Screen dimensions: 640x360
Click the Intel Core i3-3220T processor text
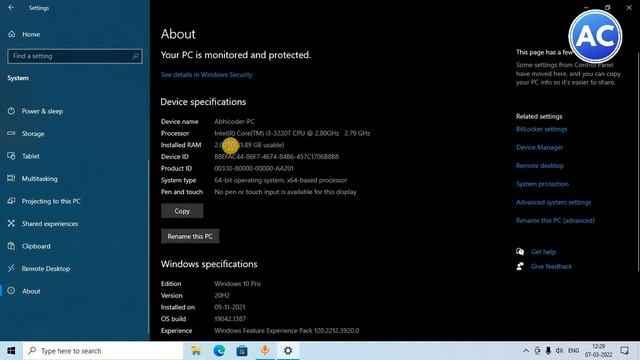coord(292,133)
